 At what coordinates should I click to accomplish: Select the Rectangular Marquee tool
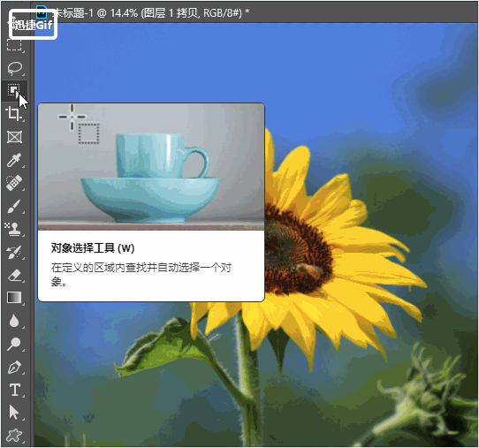[x=14, y=45]
